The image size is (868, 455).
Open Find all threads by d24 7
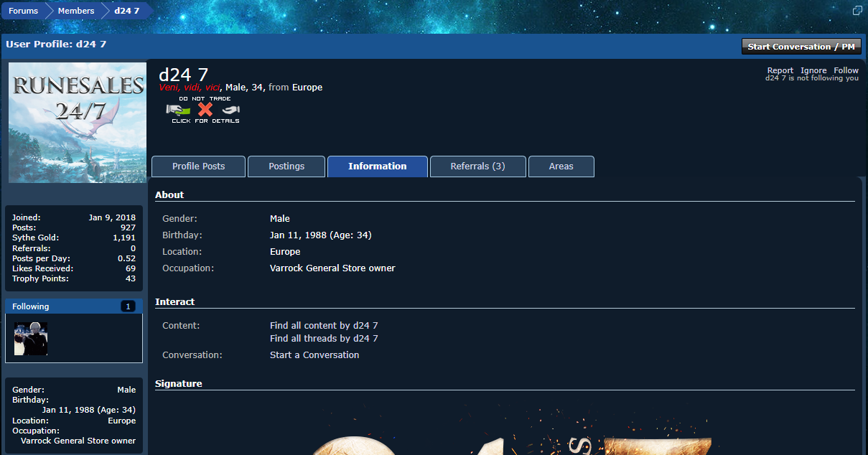click(x=324, y=339)
